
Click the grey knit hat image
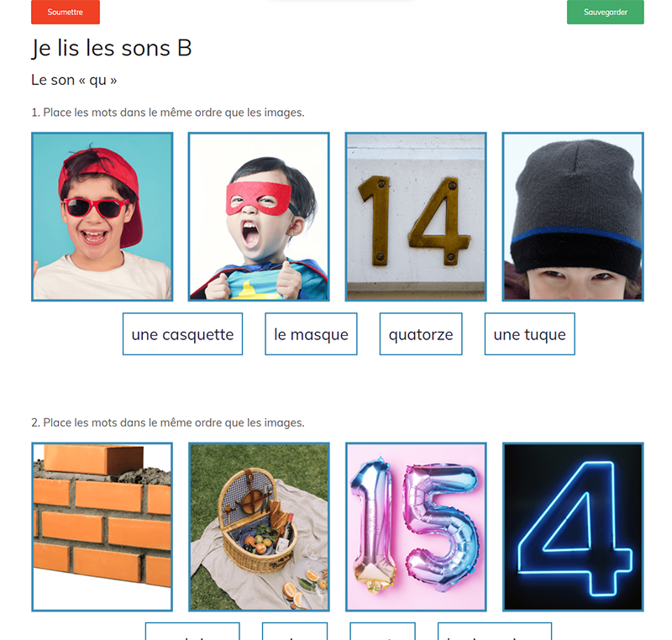573,217
